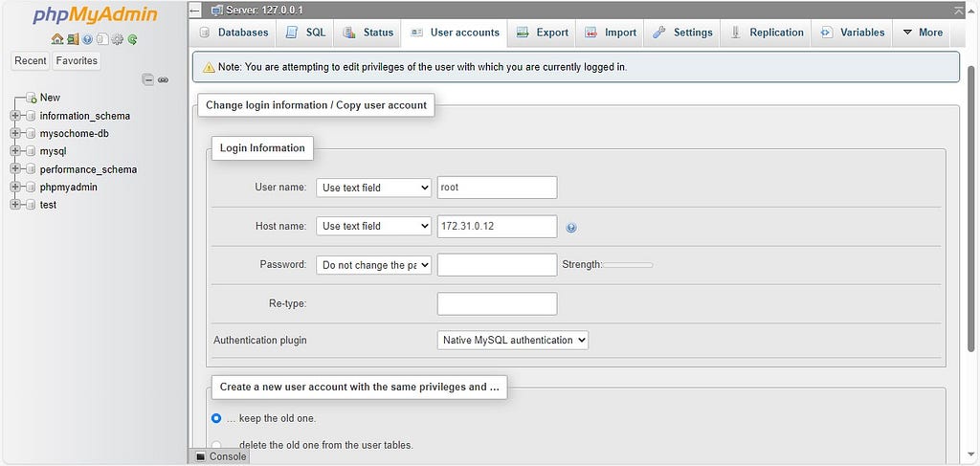Click the performance_schema database icon
The image size is (980, 466).
coord(31,169)
